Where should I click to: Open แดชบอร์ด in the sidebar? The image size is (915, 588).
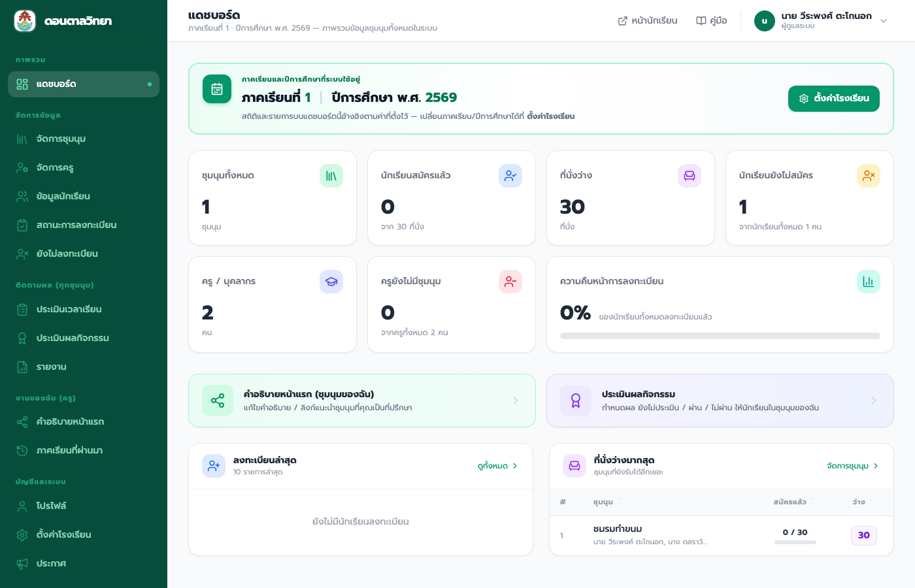pos(84,84)
